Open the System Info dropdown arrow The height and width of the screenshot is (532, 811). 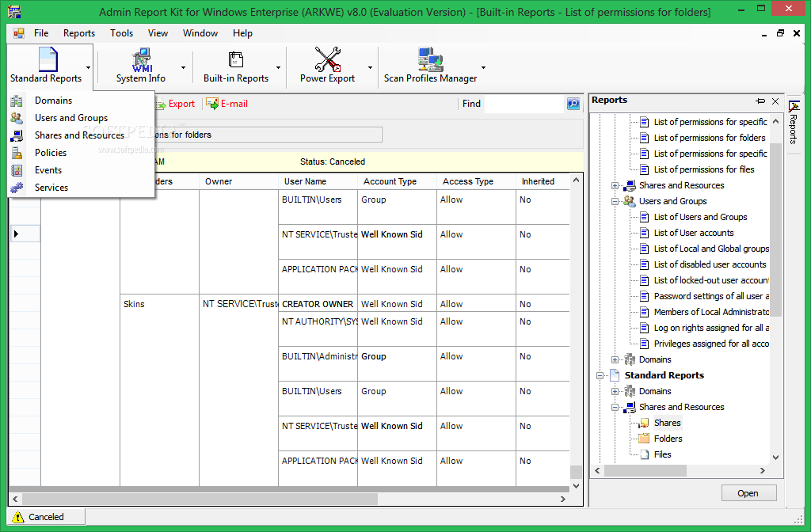tap(183, 68)
